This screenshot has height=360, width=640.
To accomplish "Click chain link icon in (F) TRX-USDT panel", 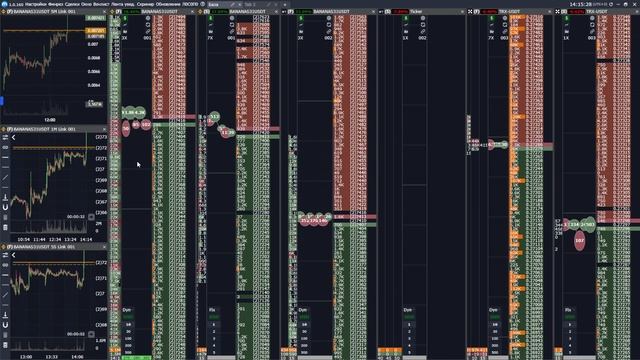I will coord(504,31).
